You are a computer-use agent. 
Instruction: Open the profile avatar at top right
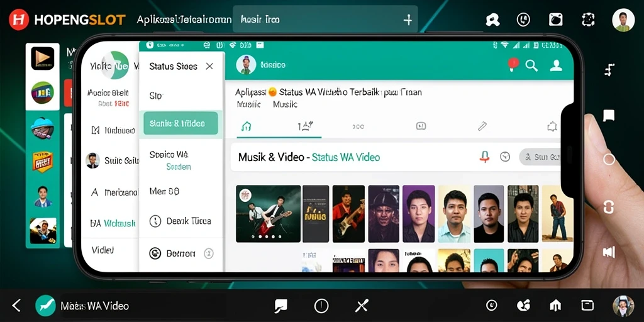pyautogui.click(x=623, y=21)
